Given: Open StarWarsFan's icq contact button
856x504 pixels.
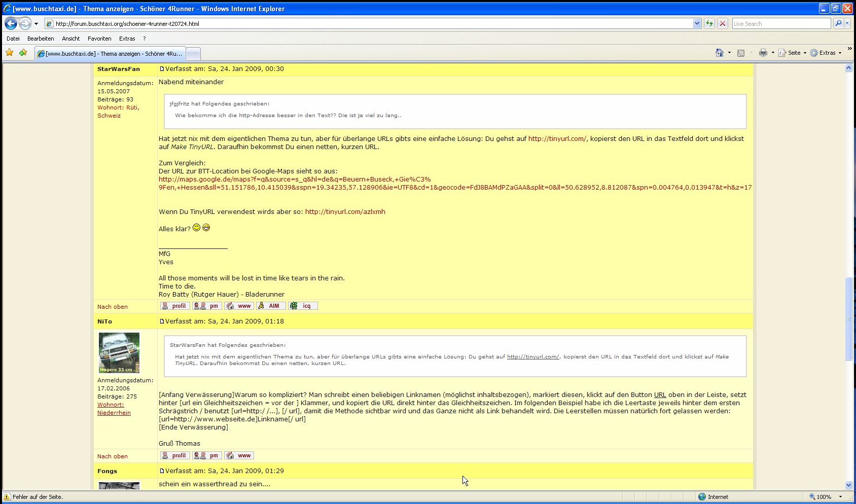Looking at the screenshot, I should (303, 306).
